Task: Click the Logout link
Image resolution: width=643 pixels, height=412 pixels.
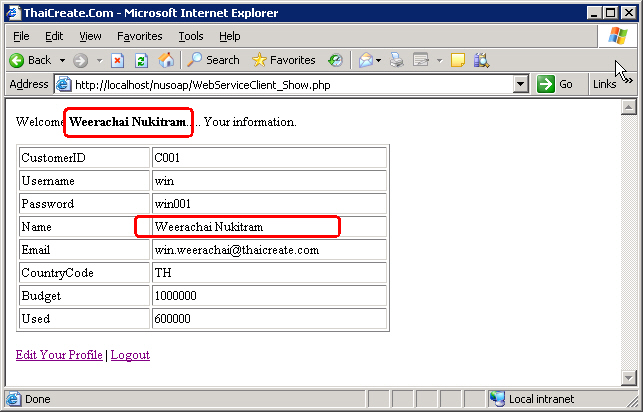Action: point(130,355)
